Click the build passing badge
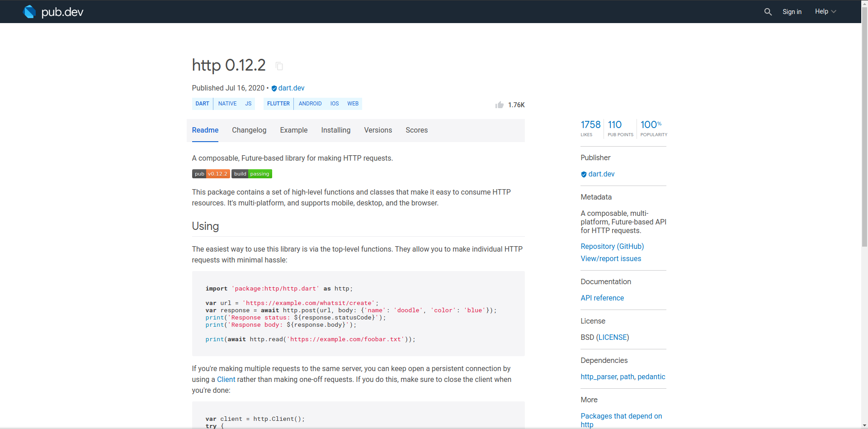 tap(252, 174)
